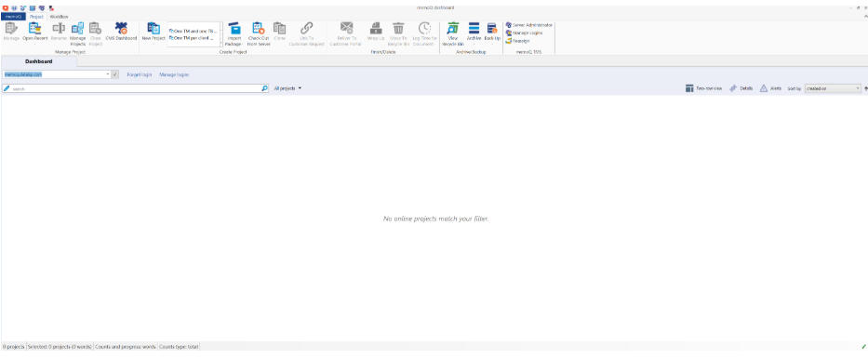Toggle the Two-row view
Screen dimensions: 868x359
point(703,88)
